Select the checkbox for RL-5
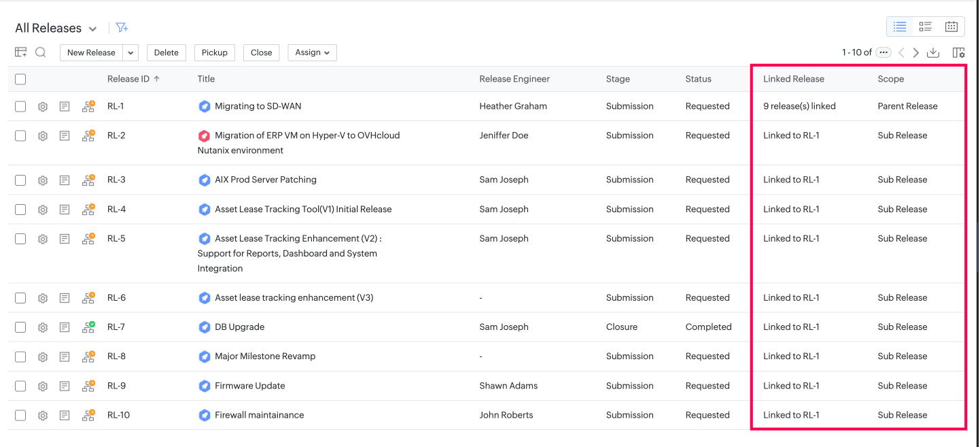The image size is (980, 447). pos(20,238)
